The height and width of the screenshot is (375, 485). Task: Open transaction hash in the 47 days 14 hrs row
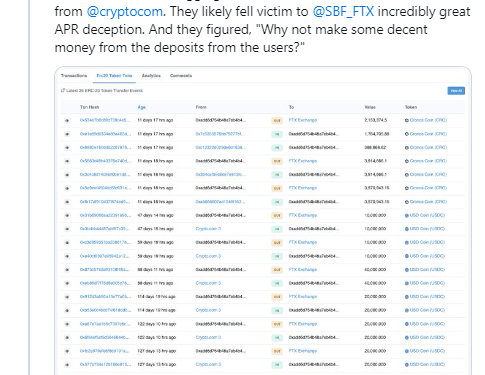point(105,215)
